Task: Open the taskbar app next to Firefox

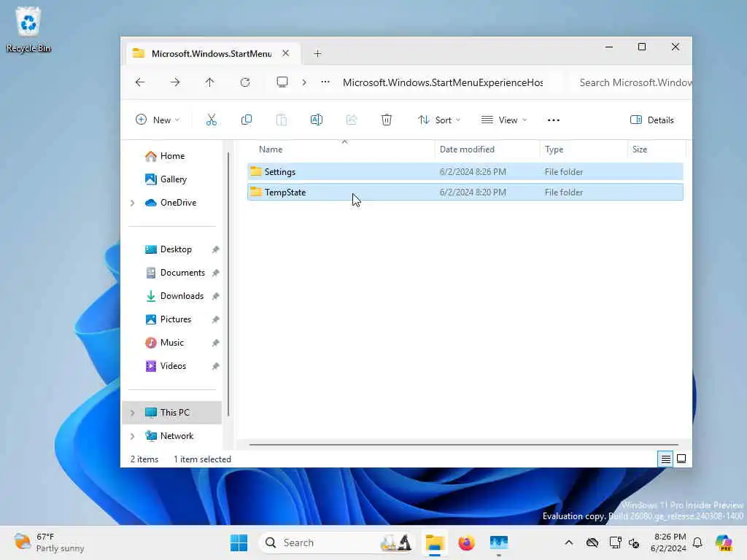Action: pos(499,542)
